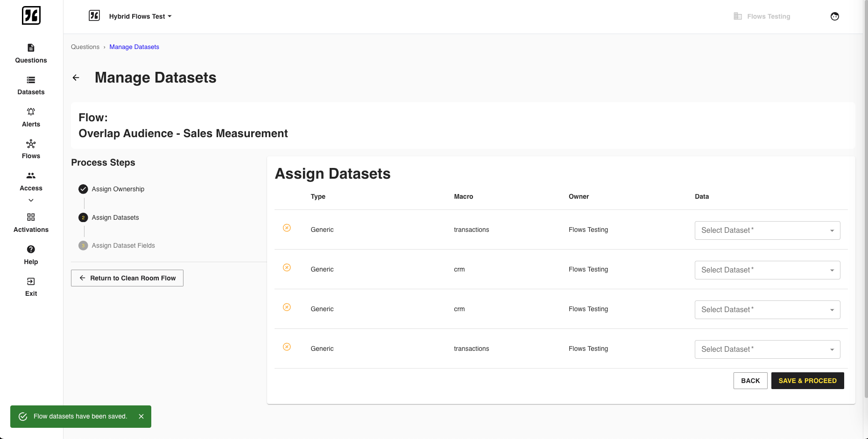Image resolution: width=868 pixels, height=439 pixels.
Task: Click the Flows Testing label in header
Action: click(769, 16)
